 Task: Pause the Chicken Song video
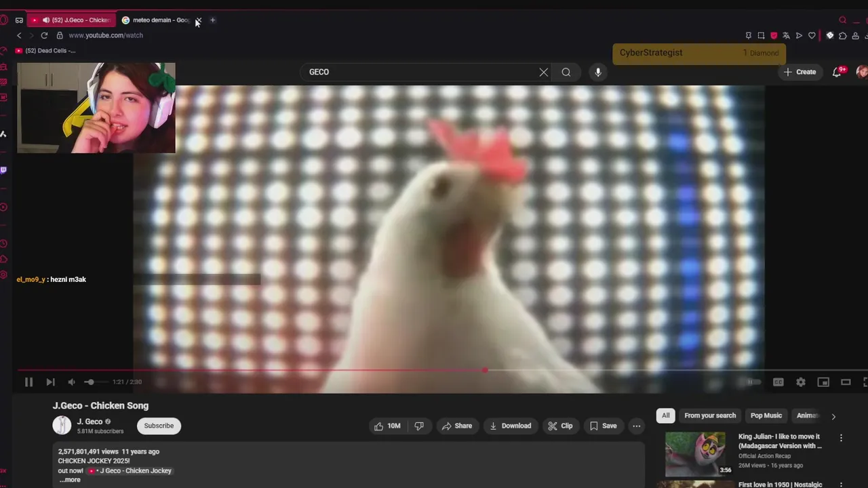pos(28,382)
